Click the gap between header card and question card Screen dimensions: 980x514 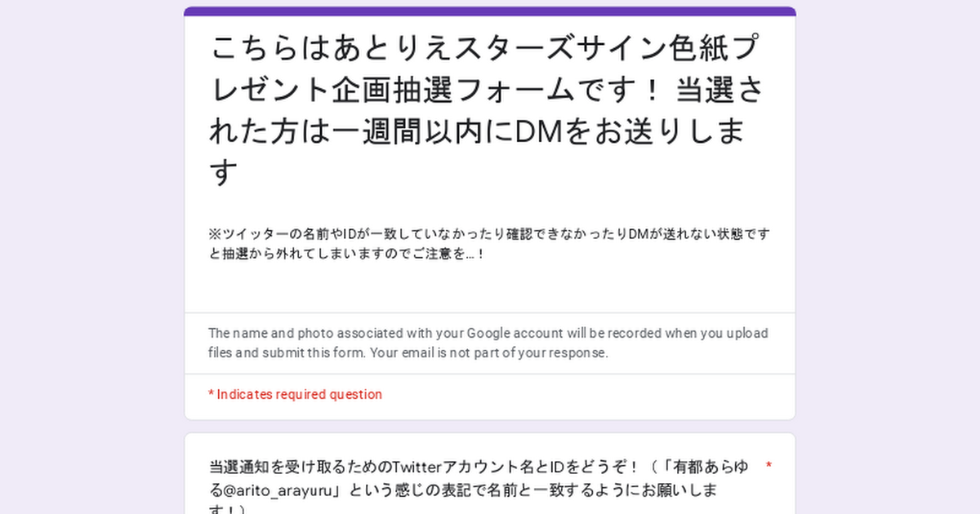point(490,427)
